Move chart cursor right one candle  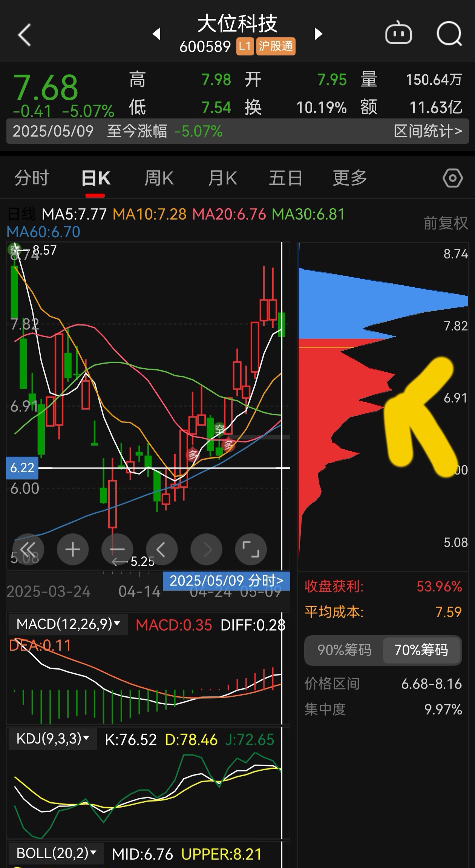206,549
